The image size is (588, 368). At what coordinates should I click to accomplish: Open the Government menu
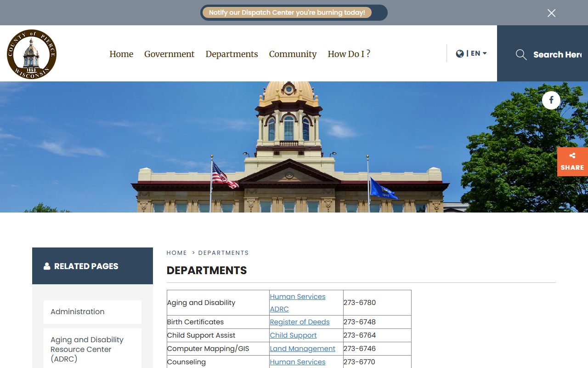pos(170,54)
